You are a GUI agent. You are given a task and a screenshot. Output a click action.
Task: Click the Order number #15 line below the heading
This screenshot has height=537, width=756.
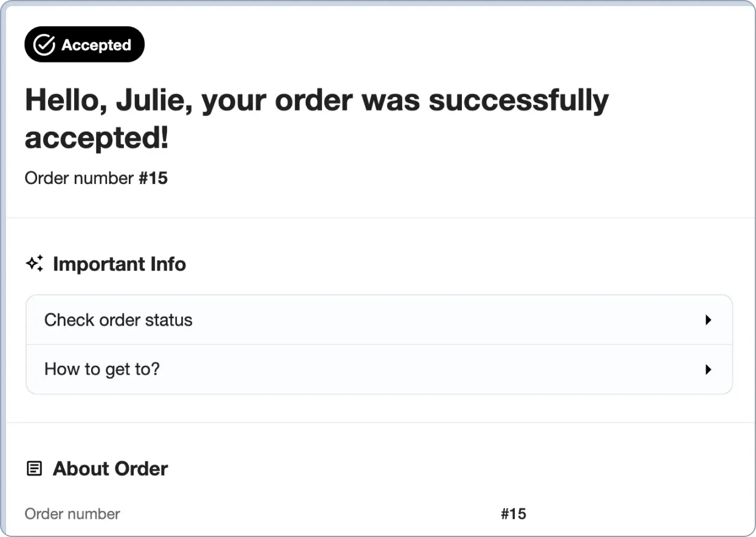[x=96, y=177]
